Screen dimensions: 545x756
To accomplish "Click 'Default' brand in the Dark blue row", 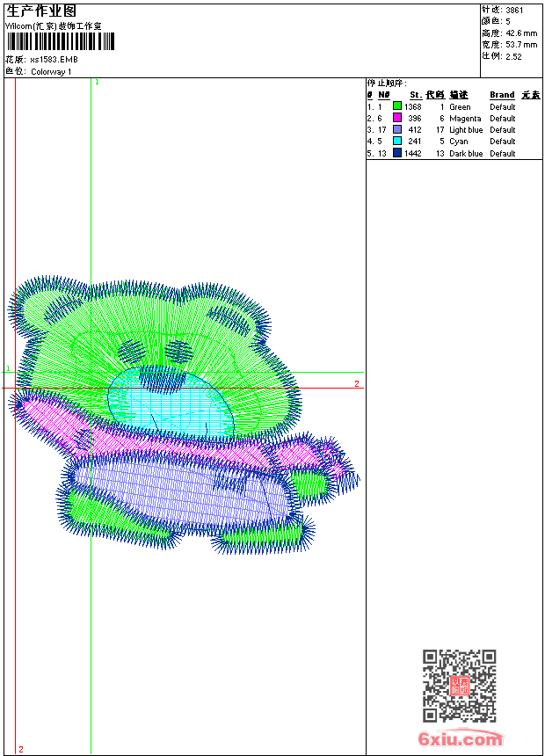I will pyautogui.click(x=503, y=153).
